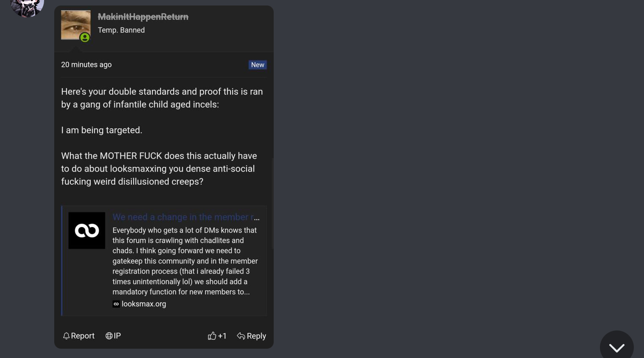The height and width of the screenshot is (358, 644).
Task: Click the thumbs-up like icon
Action: point(212,336)
